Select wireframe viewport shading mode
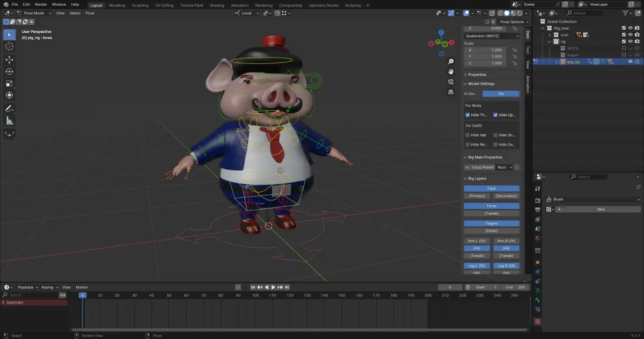The width and height of the screenshot is (644, 339). pyautogui.click(x=500, y=13)
